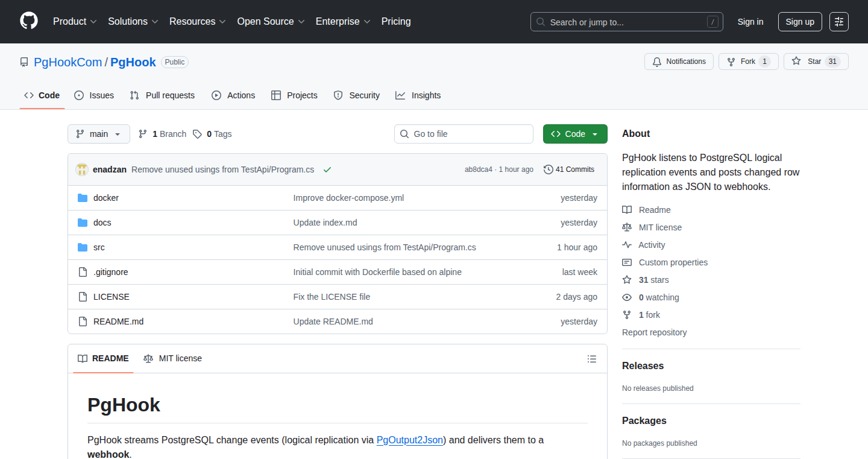Screen dimensions: 868x459
Task: Switch to the Insights tab
Action: point(418,95)
